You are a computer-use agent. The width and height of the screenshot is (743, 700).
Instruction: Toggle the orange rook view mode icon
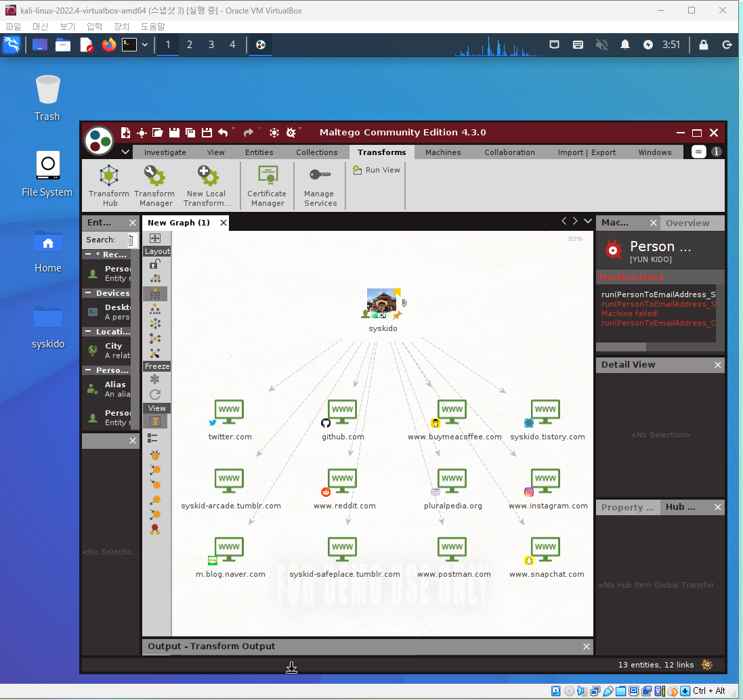[x=155, y=421]
